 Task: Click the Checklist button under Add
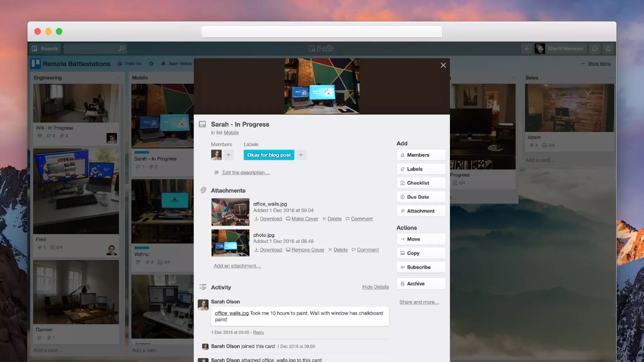point(421,183)
